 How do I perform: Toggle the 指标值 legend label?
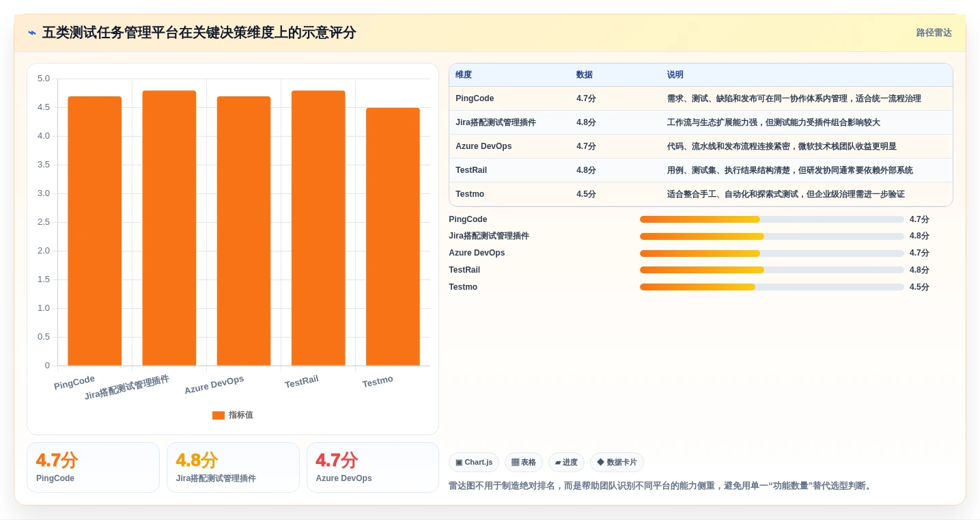[x=240, y=415]
